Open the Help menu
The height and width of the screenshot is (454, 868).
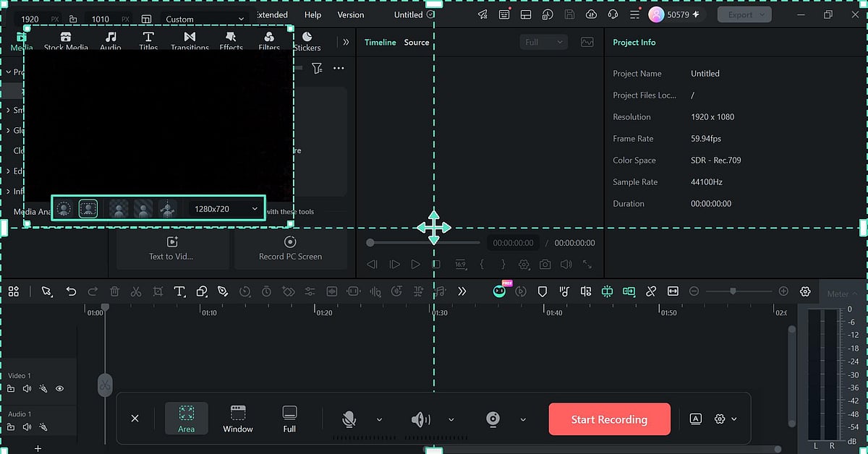tap(312, 14)
